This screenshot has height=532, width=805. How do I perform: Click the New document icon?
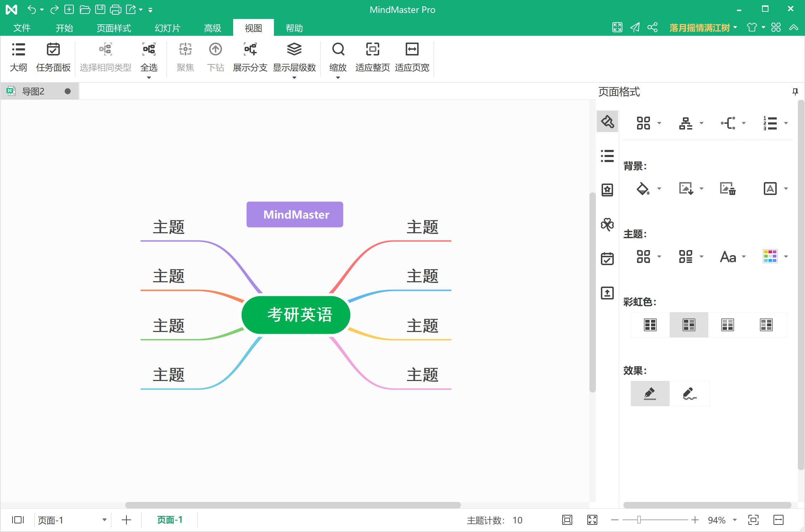(x=69, y=10)
